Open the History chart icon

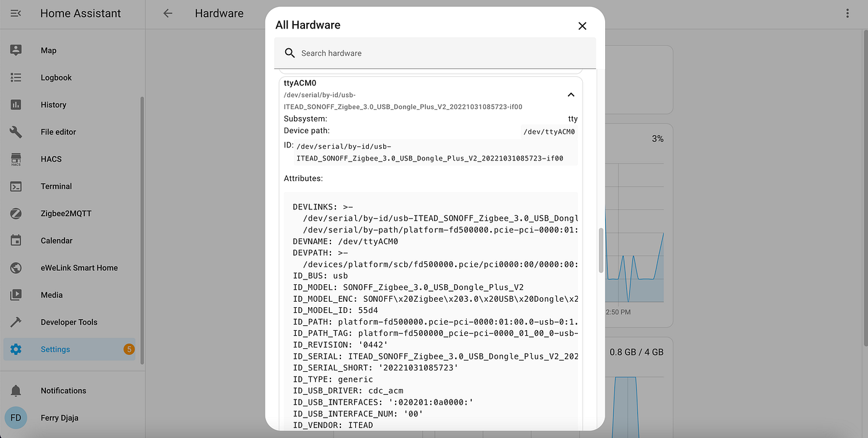pyautogui.click(x=16, y=105)
